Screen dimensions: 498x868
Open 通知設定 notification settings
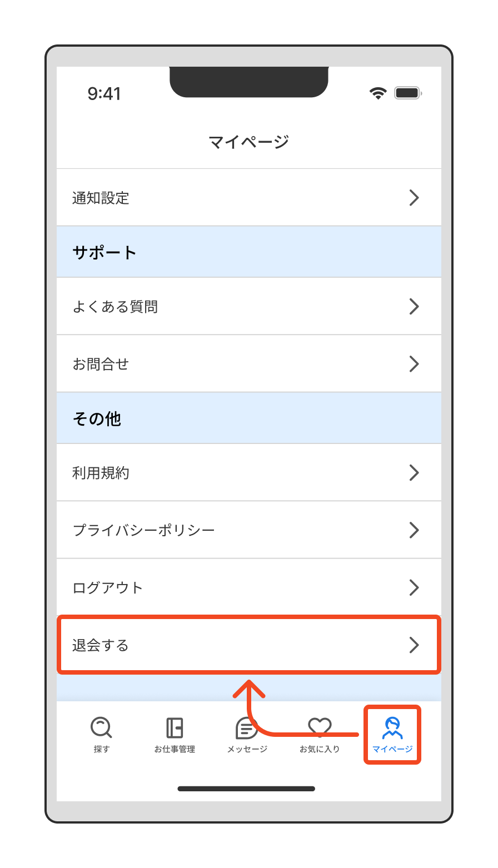pos(248,198)
